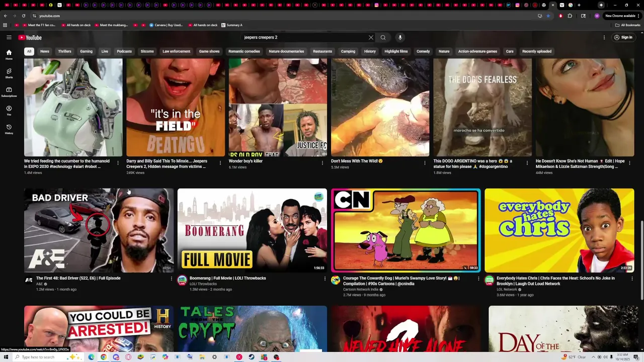Screen dimensions: 644x362
Task: Open the taskbar clock and date
Action: (622, 357)
